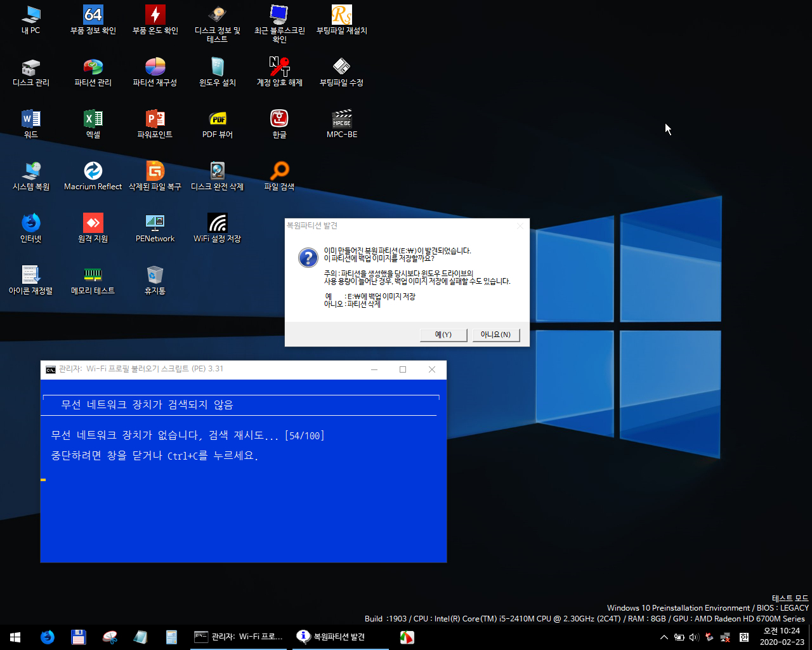The width and height of the screenshot is (812, 650).
Task: Launch 워드 from the desktop
Action: click(30, 124)
